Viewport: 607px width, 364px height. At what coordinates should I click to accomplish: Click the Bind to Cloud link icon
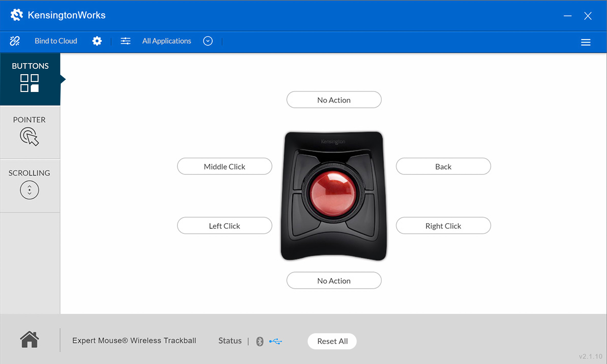15,41
